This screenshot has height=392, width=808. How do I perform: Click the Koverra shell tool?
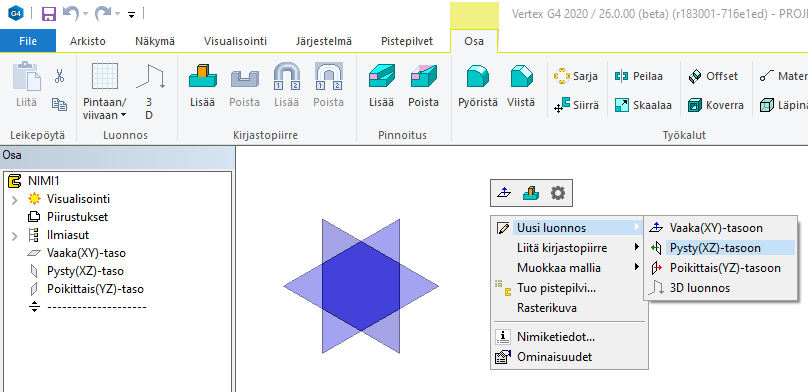716,106
